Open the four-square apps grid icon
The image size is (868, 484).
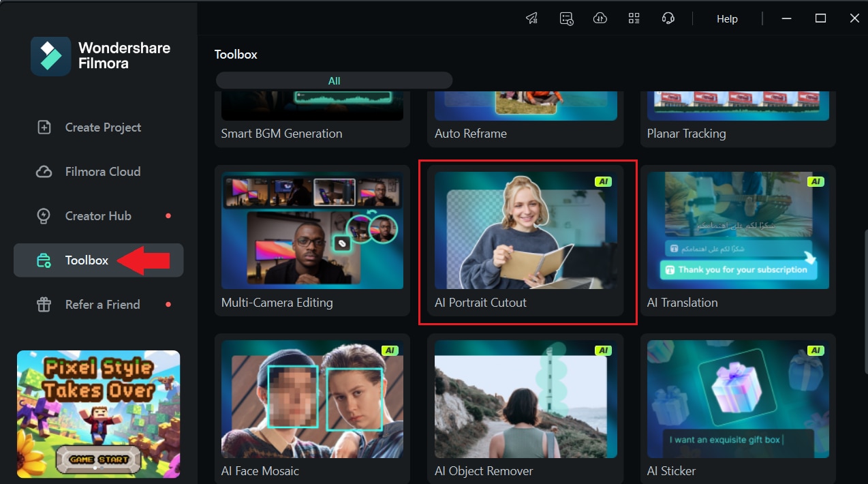click(634, 18)
